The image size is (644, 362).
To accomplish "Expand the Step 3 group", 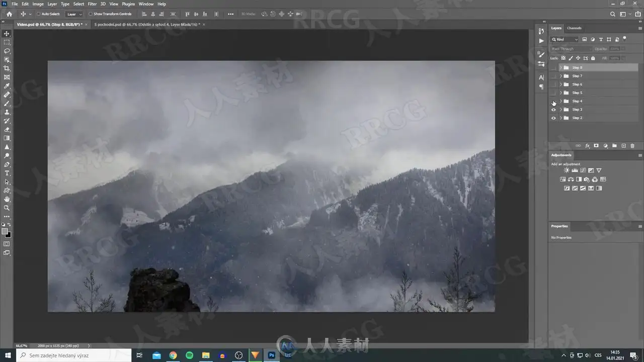I will tap(561, 110).
